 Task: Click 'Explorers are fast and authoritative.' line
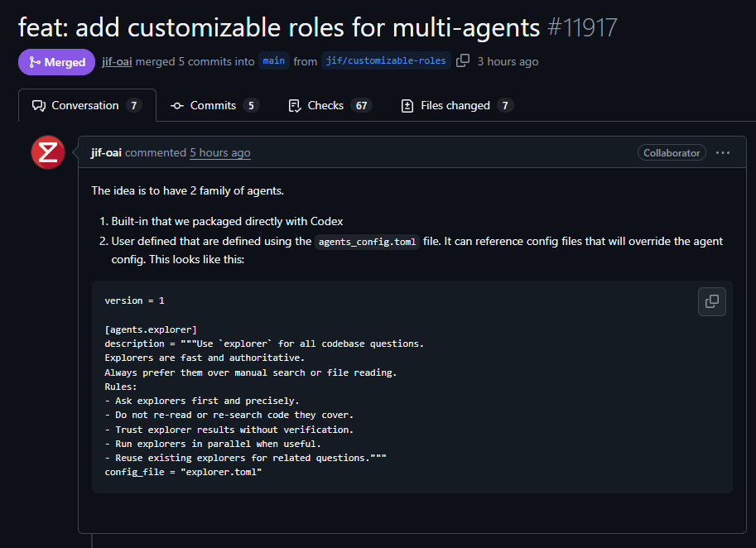point(205,358)
